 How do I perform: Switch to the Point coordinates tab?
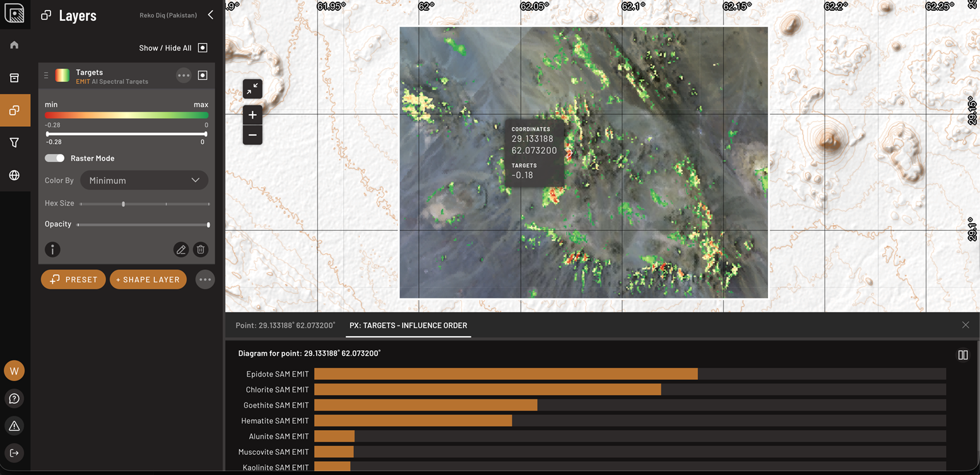(x=285, y=325)
